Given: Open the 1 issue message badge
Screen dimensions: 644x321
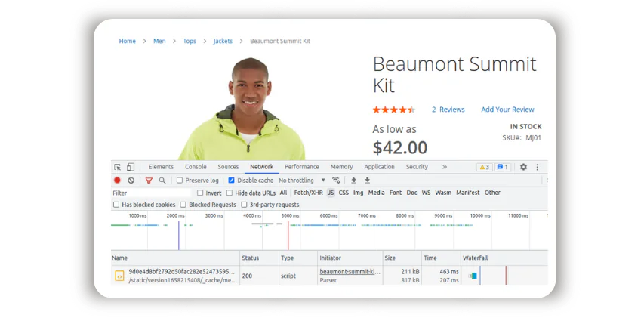Looking at the screenshot, I should click(x=502, y=167).
